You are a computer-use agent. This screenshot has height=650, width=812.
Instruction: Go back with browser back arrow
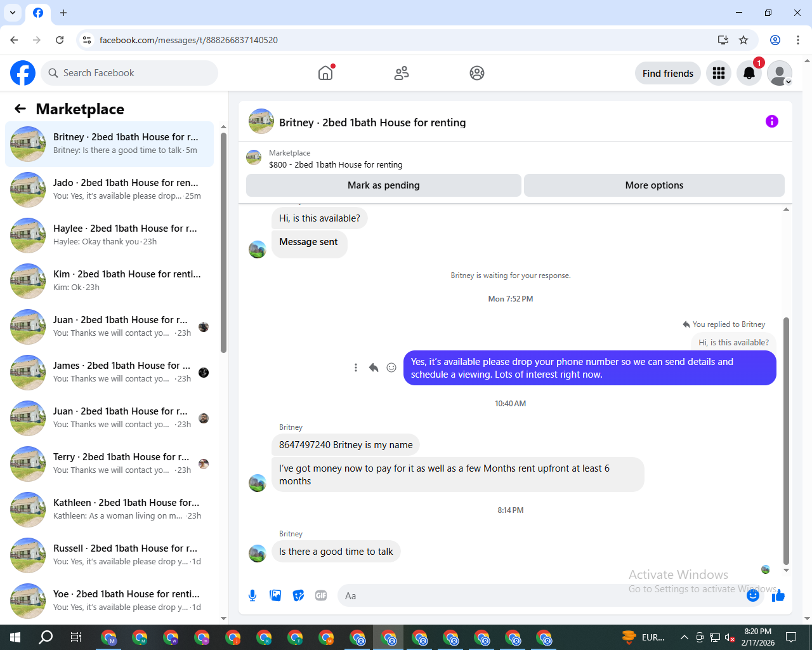pyautogui.click(x=14, y=40)
